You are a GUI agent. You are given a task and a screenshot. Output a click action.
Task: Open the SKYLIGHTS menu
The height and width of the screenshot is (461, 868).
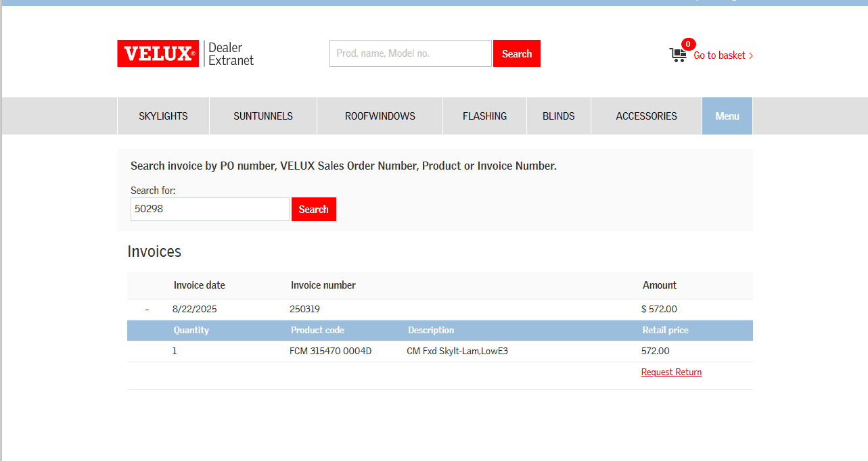163,116
